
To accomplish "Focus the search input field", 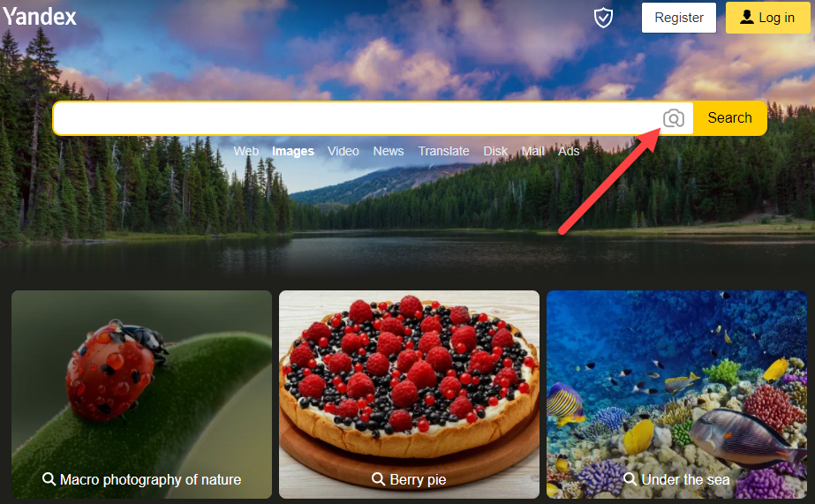I will coord(358,118).
